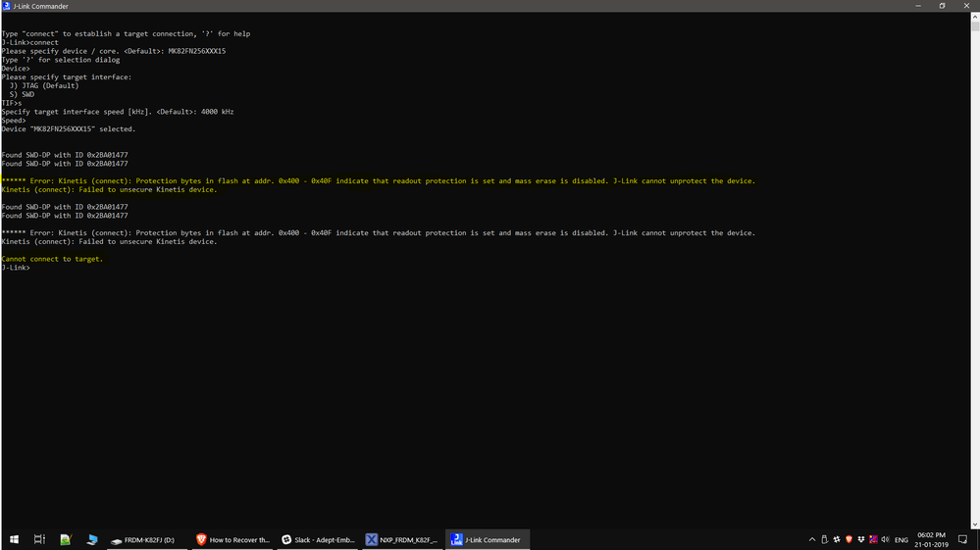
Task: Click 'Specify target interface speed [kHz]' line
Action: click(x=118, y=112)
